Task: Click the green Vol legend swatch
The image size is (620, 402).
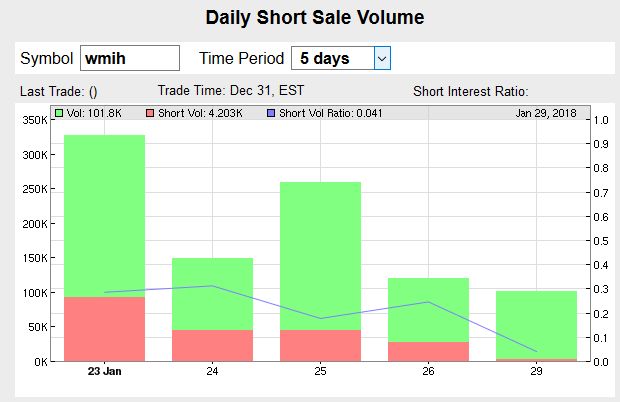Action: (x=59, y=113)
